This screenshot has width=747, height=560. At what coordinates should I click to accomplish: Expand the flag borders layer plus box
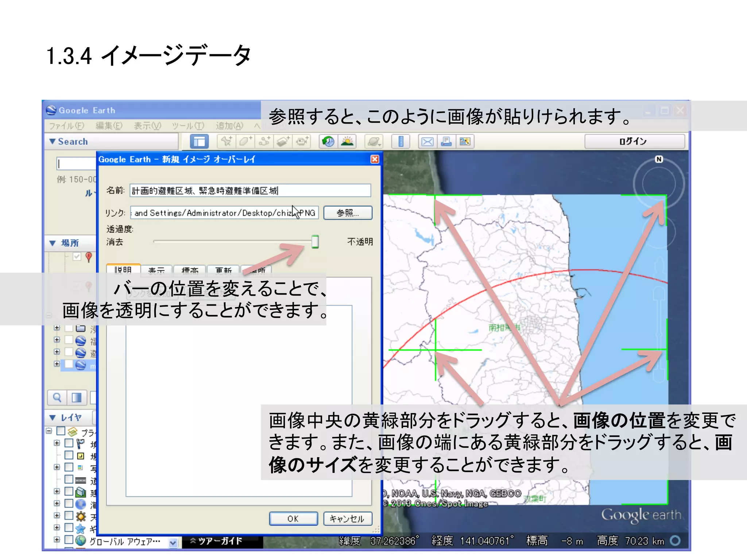pos(57,443)
